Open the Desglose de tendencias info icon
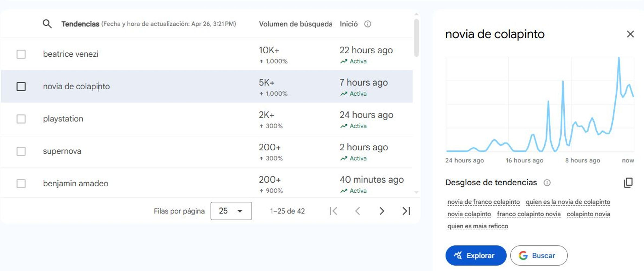The width and height of the screenshot is (644, 271). (x=547, y=183)
